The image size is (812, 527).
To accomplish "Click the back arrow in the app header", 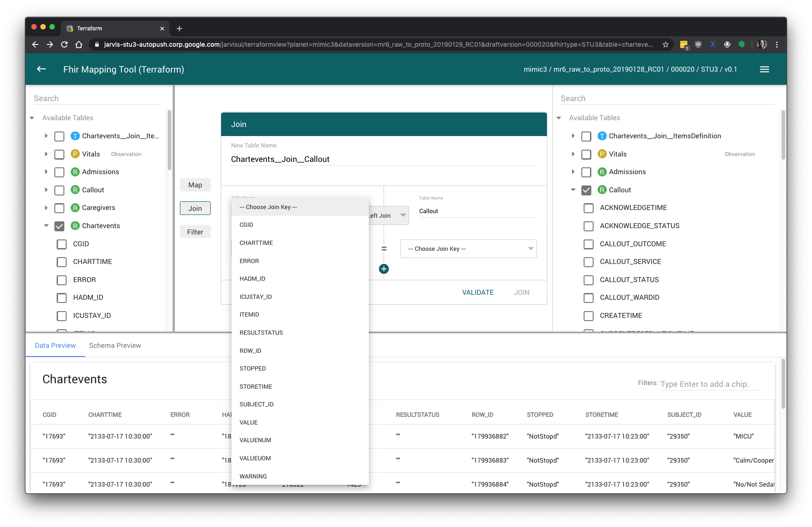I will (42, 69).
